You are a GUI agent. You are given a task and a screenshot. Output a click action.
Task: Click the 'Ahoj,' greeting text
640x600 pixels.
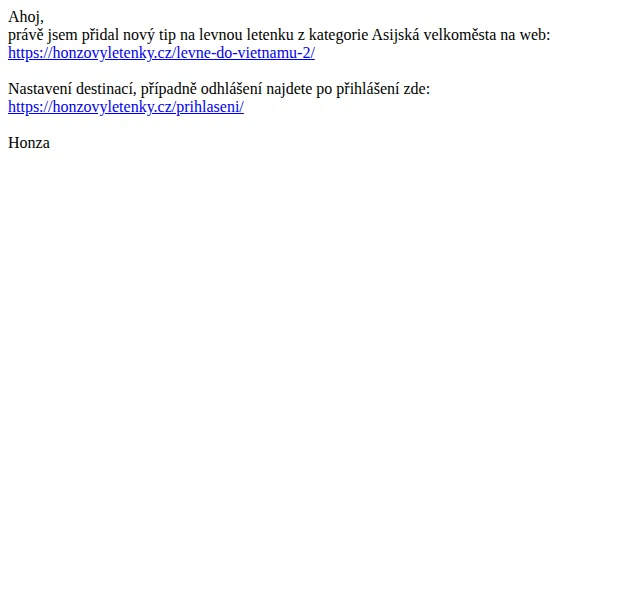pos(26,17)
